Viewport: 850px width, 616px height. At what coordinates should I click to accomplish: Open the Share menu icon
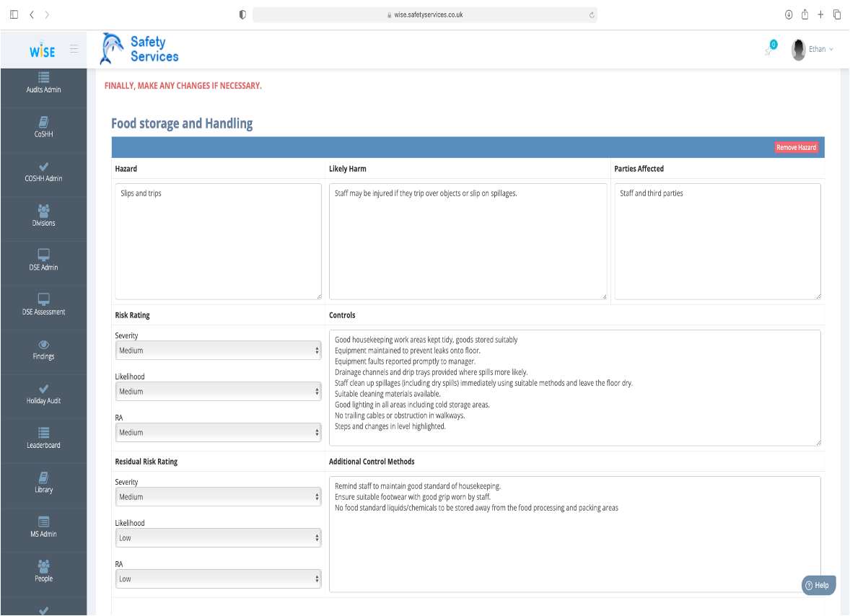point(805,14)
